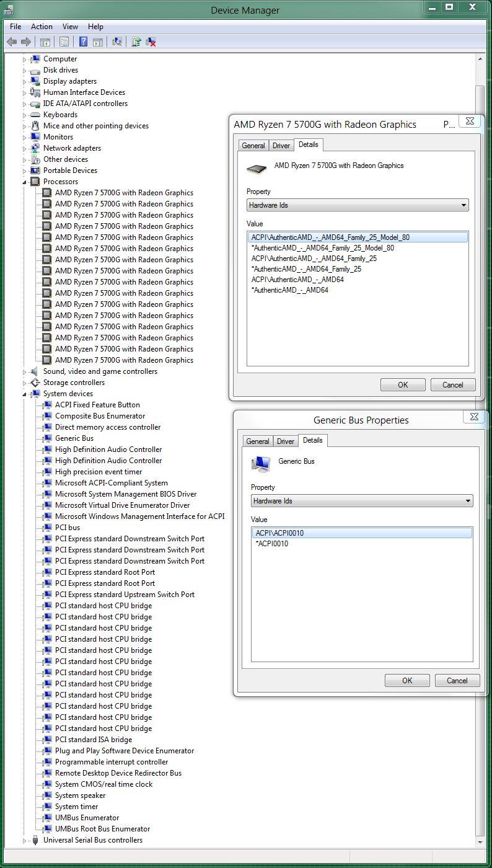Click the Uninstall device red-X icon

tap(151, 42)
